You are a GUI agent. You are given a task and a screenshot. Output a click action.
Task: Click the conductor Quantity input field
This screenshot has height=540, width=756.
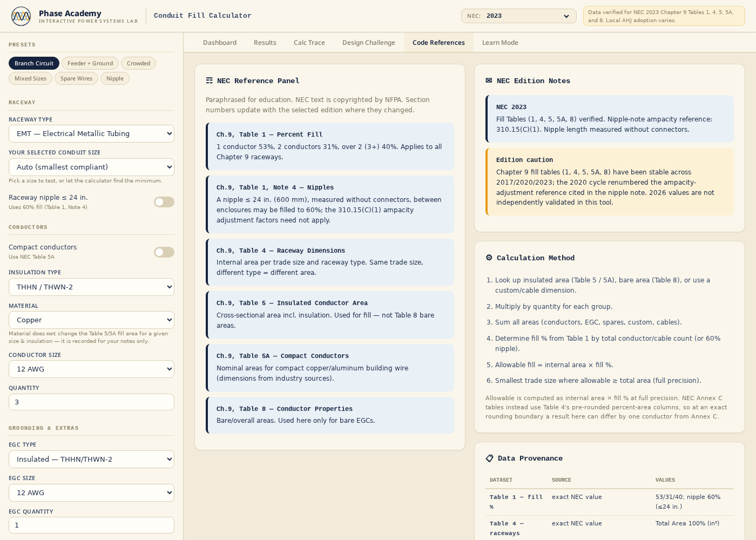coord(91,402)
